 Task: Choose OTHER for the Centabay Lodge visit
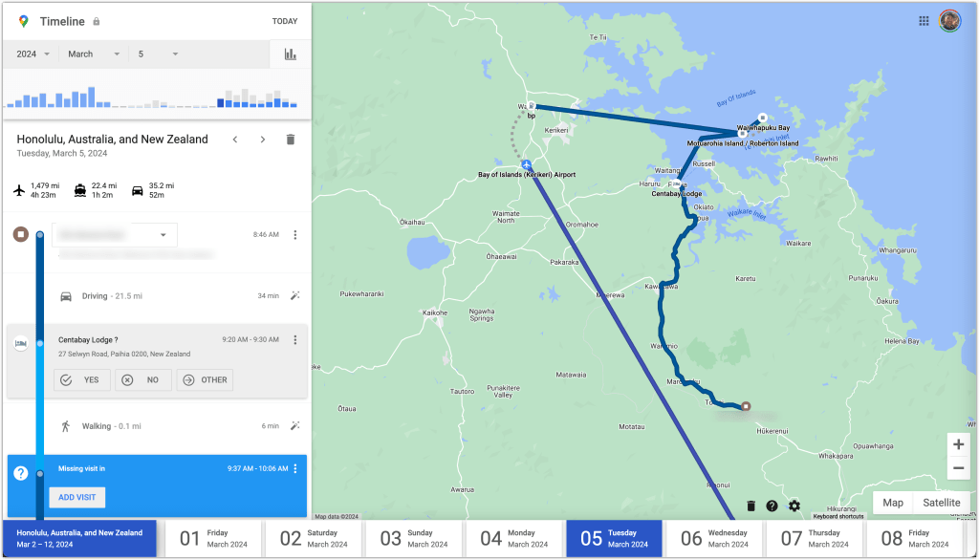pos(205,379)
